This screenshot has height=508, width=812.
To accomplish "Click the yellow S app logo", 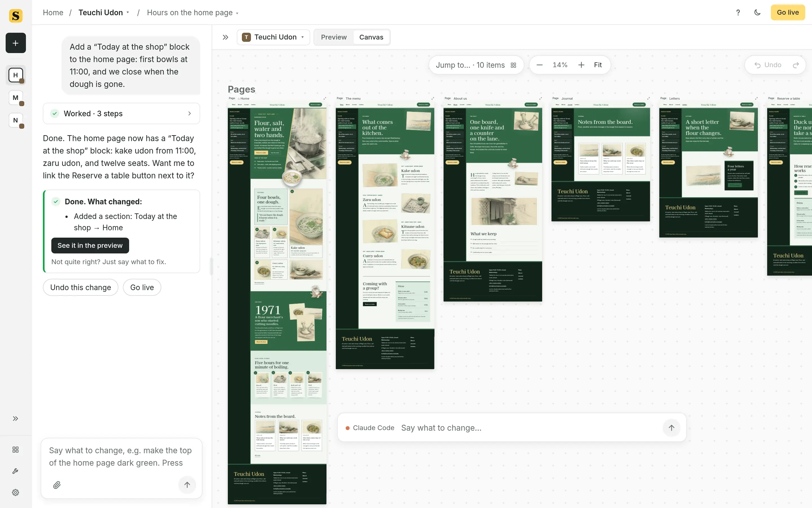I will coord(16,16).
